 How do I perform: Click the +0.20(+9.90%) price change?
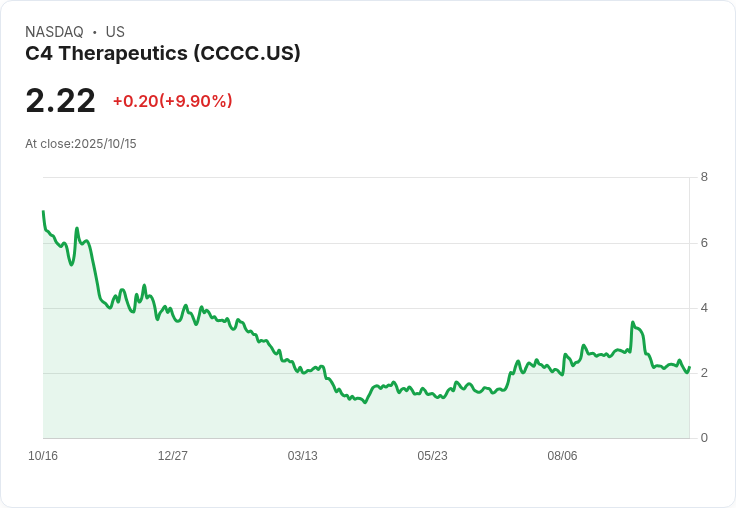172,101
